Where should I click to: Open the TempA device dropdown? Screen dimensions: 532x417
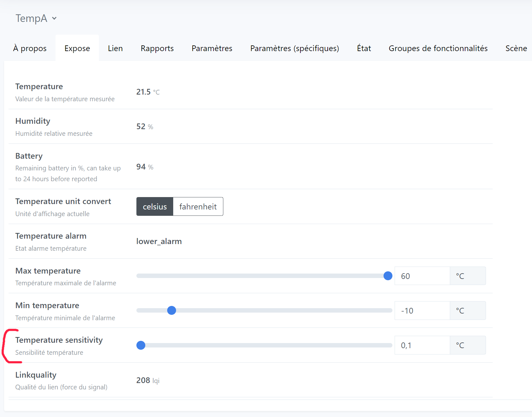(36, 18)
